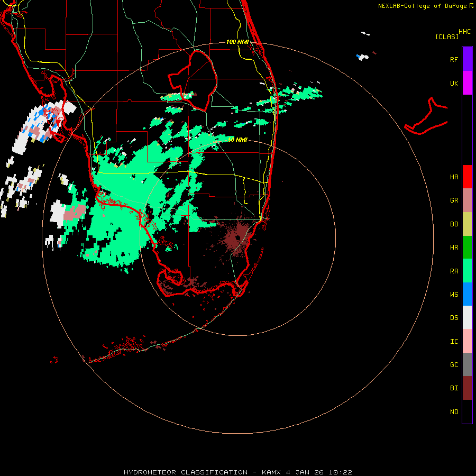
Task: Click the red island outline east of Florida
Action: coord(426,116)
